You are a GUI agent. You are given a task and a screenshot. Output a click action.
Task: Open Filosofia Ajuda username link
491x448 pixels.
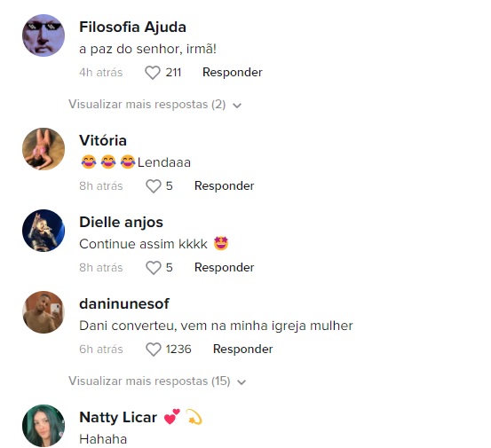coord(133,27)
